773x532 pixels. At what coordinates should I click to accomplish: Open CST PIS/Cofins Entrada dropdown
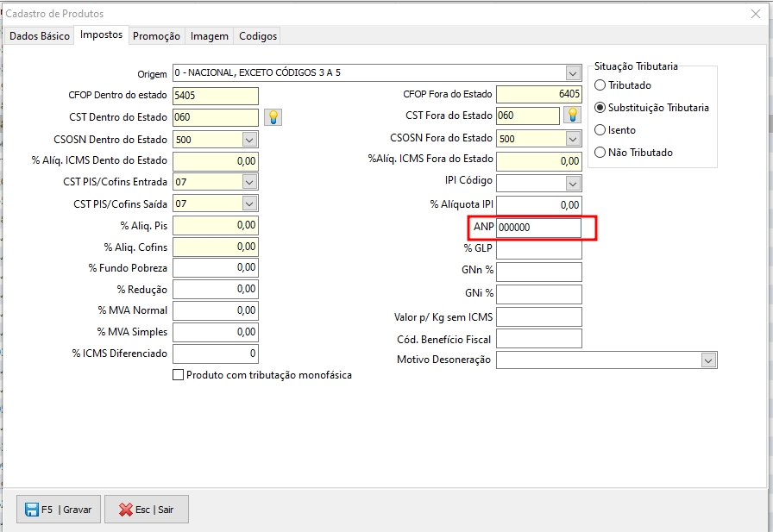point(249,182)
